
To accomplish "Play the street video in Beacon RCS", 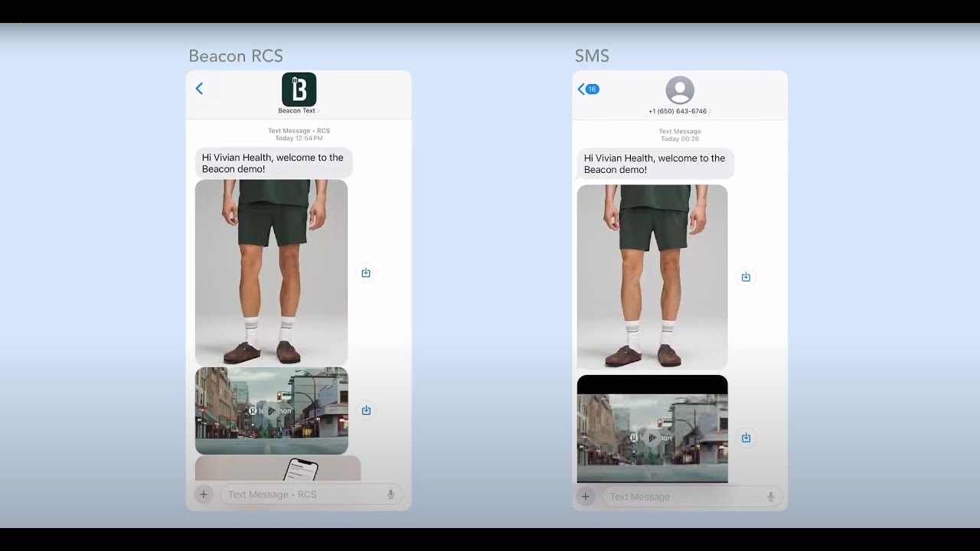I will tap(271, 411).
